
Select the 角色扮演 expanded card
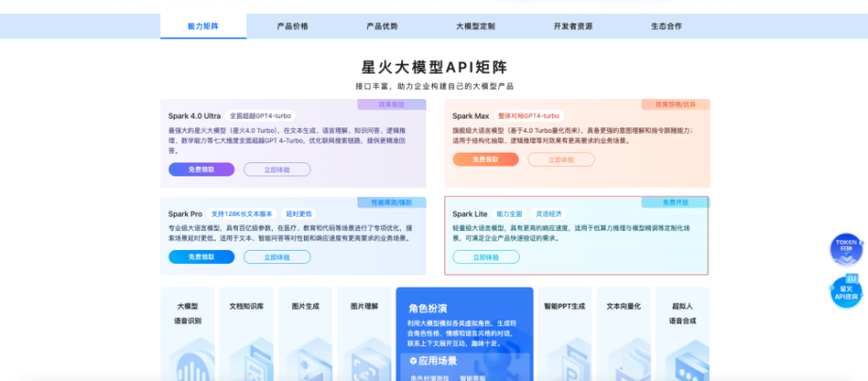click(x=464, y=334)
